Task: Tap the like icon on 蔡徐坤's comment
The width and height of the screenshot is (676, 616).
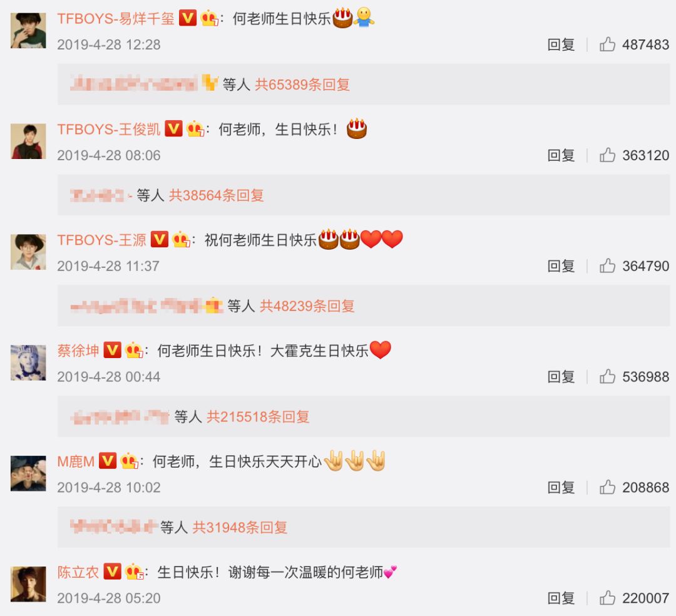Action: tap(607, 376)
